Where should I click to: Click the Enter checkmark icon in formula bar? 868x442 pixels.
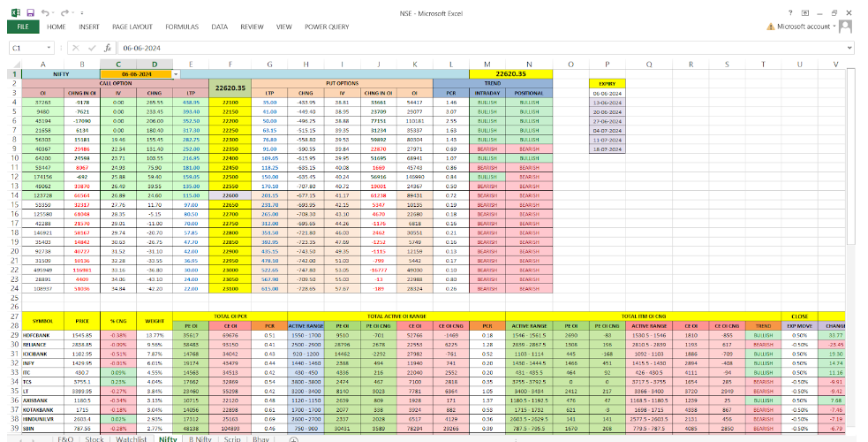click(91, 48)
